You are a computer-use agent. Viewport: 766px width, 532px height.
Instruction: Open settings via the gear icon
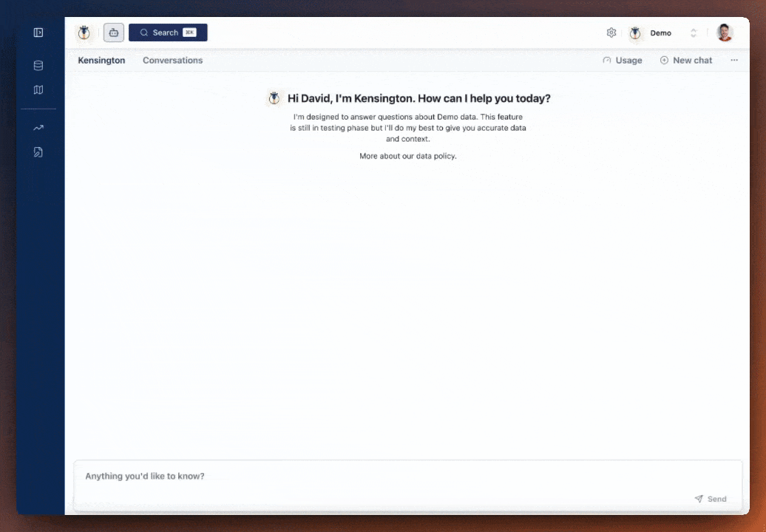(611, 33)
